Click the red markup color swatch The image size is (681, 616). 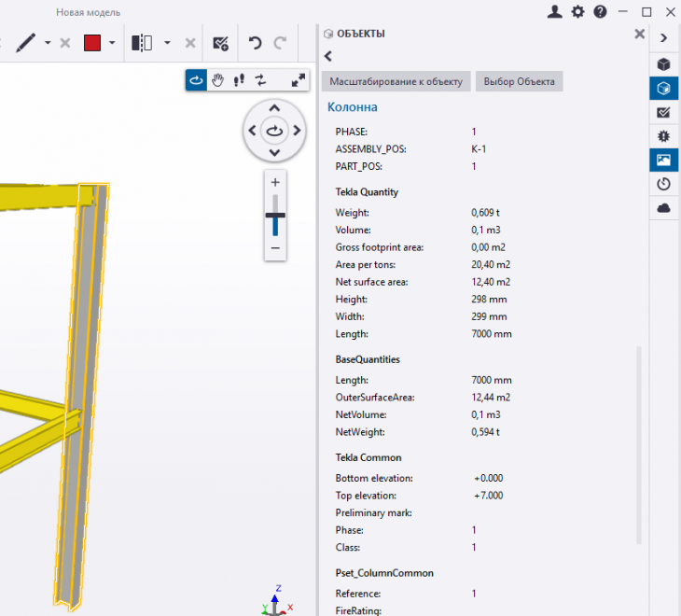(92, 43)
